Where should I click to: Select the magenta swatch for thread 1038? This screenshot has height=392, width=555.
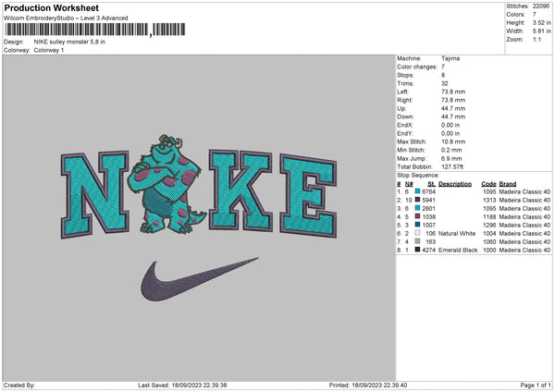(x=417, y=216)
